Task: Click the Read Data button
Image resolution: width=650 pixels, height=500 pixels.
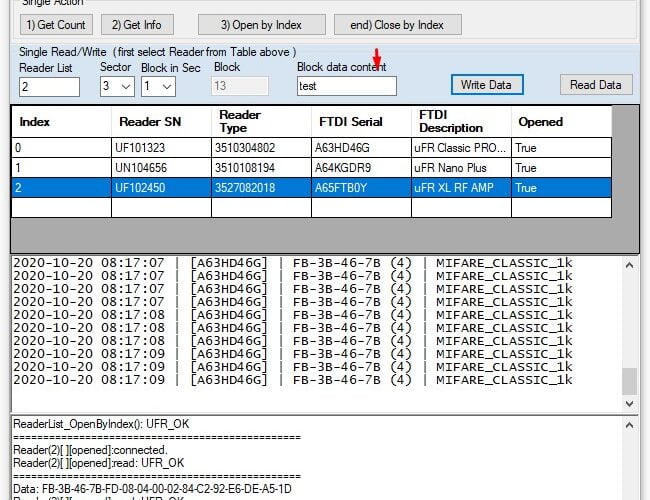Action: point(596,85)
